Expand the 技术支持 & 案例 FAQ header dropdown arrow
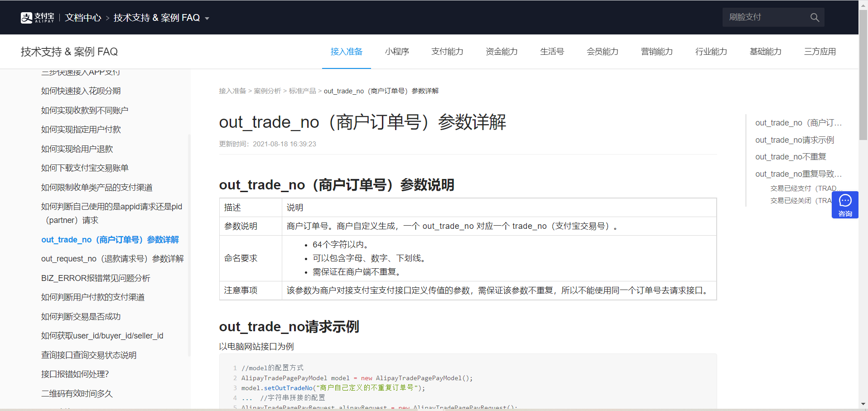This screenshot has height=411, width=868. [x=207, y=19]
